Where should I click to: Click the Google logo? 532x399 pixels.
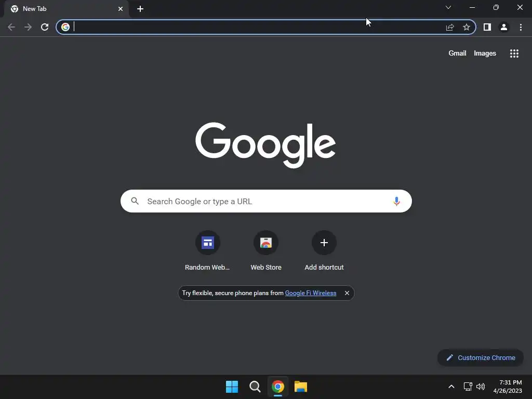point(265,145)
